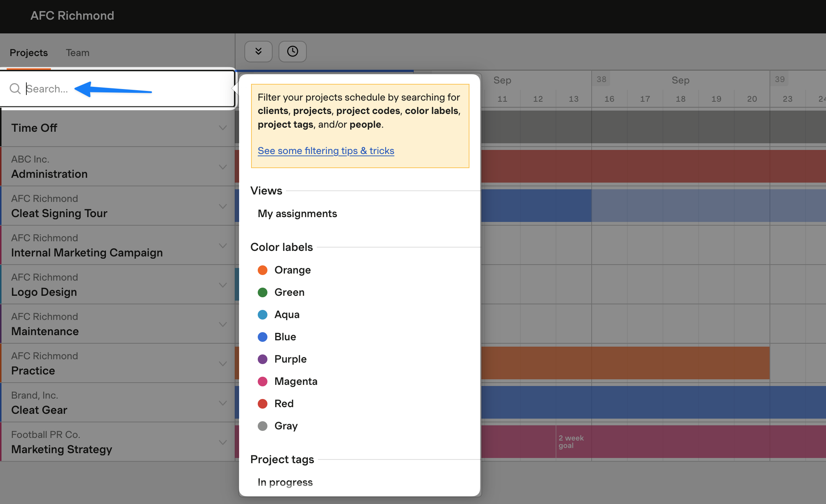Click the magnifying glass search icon
This screenshot has height=504, width=826.
pos(15,89)
